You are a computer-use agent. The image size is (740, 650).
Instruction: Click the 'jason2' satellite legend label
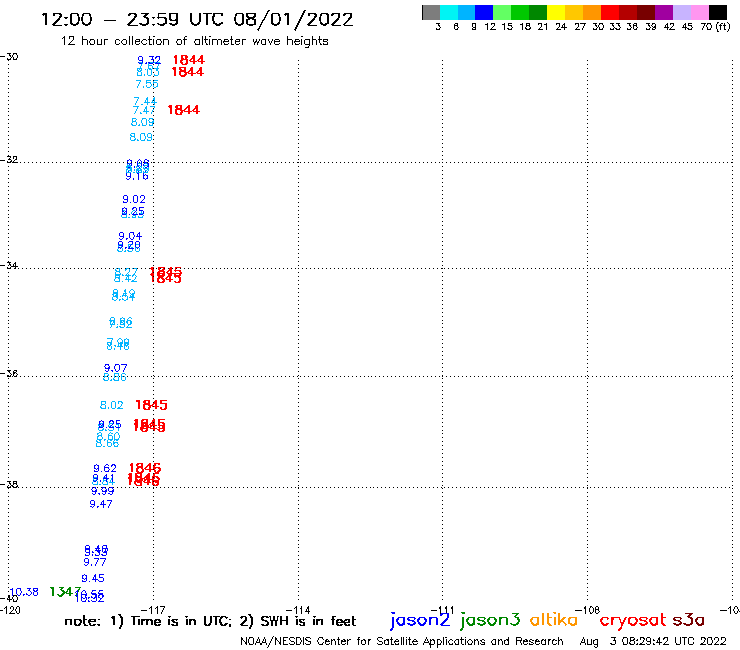420,620
